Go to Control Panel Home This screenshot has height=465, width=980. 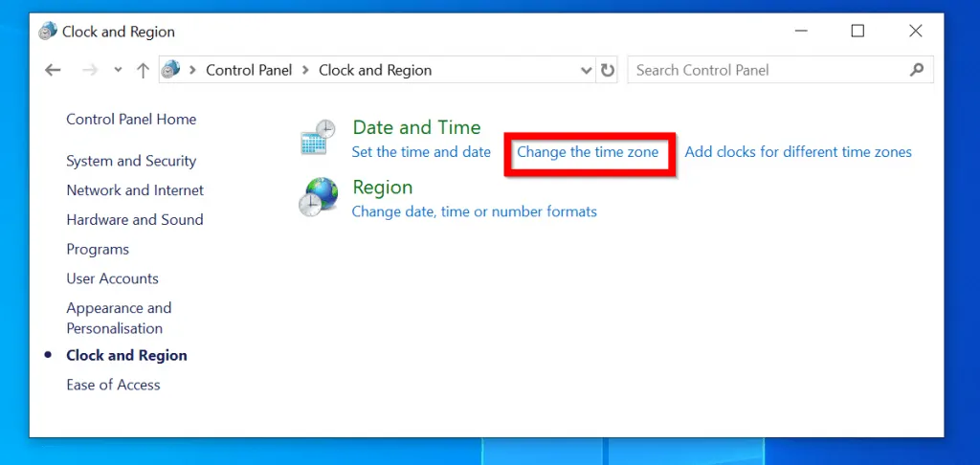pyautogui.click(x=131, y=119)
